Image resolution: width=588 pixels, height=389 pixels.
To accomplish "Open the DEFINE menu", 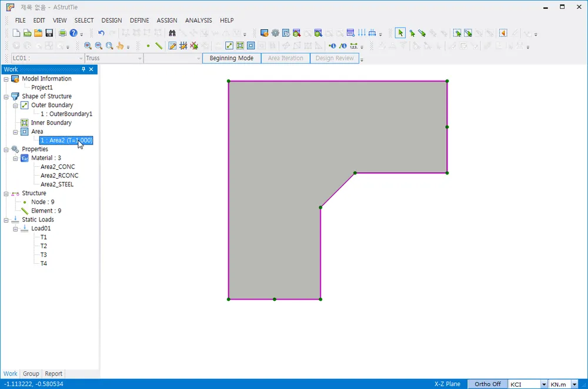I will point(139,20).
